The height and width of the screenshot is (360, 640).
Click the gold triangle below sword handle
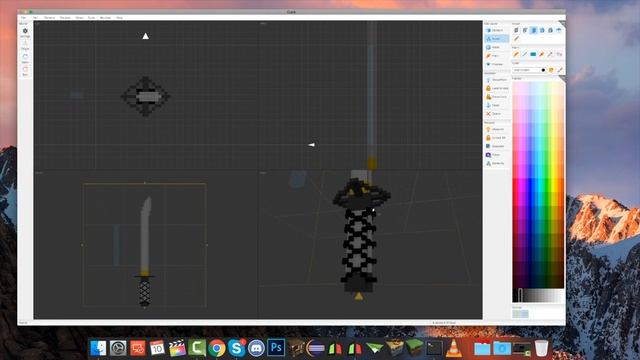coord(358,296)
